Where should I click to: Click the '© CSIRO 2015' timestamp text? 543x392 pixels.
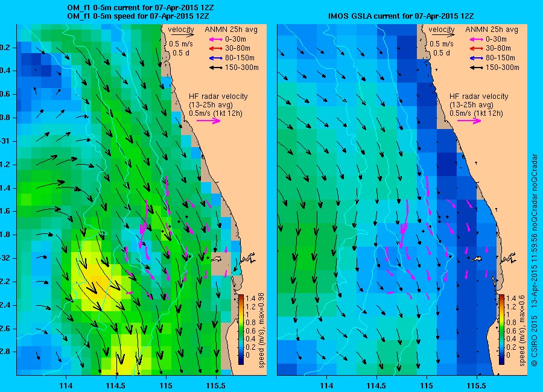click(534, 261)
